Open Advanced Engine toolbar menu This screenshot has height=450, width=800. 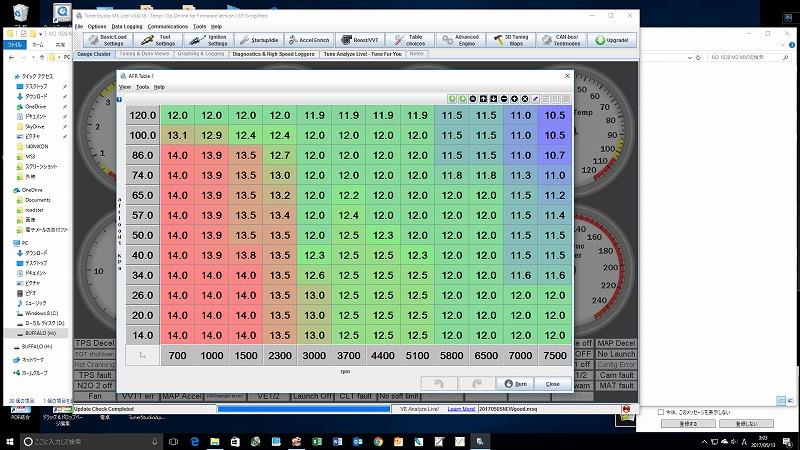tap(460, 40)
